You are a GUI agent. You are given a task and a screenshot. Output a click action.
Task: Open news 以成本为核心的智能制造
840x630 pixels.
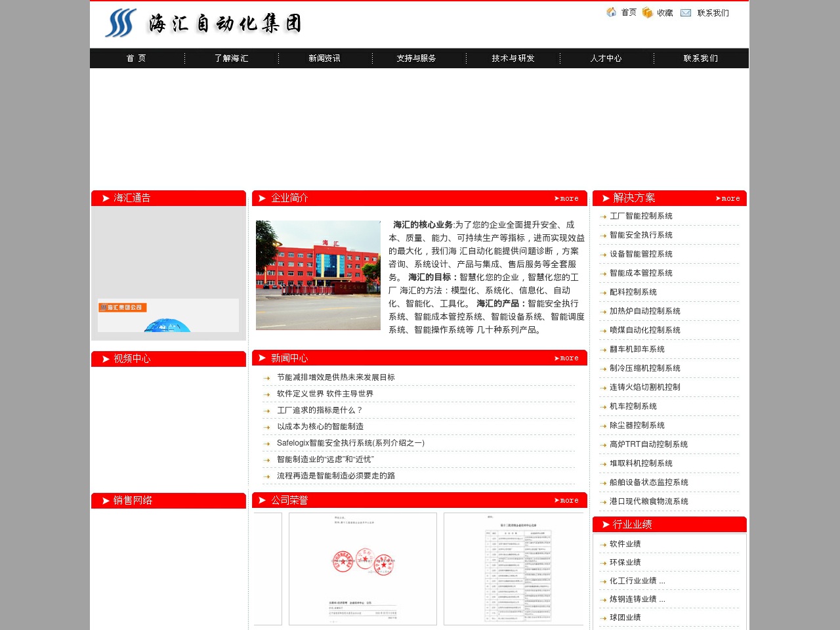coord(320,427)
